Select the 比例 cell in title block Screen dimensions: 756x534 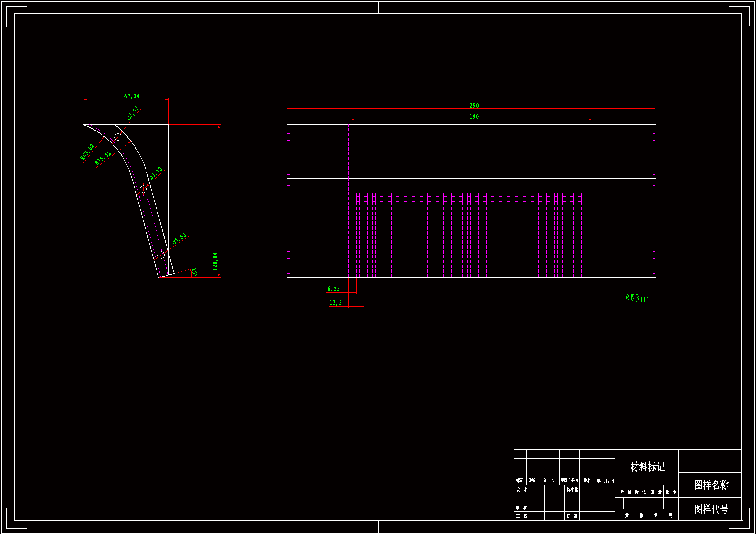click(671, 492)
